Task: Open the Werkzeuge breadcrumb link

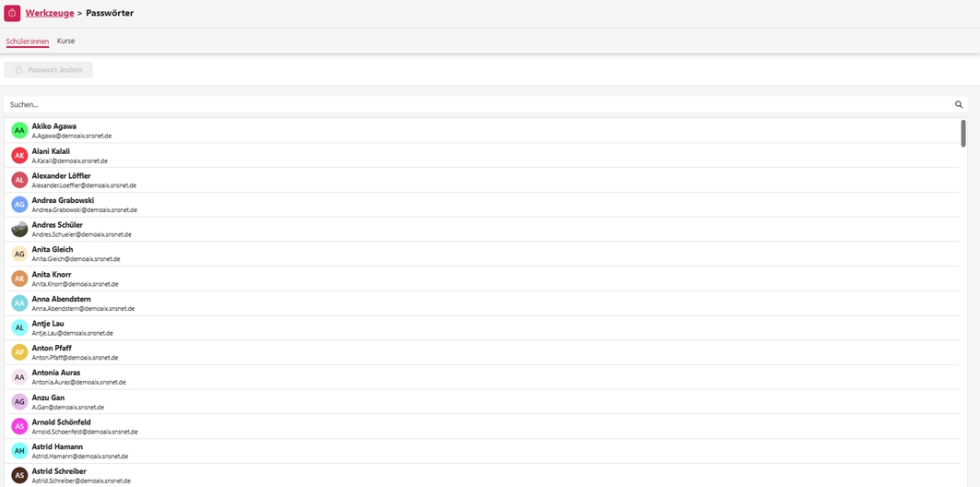Action: [x=50, y=13]
